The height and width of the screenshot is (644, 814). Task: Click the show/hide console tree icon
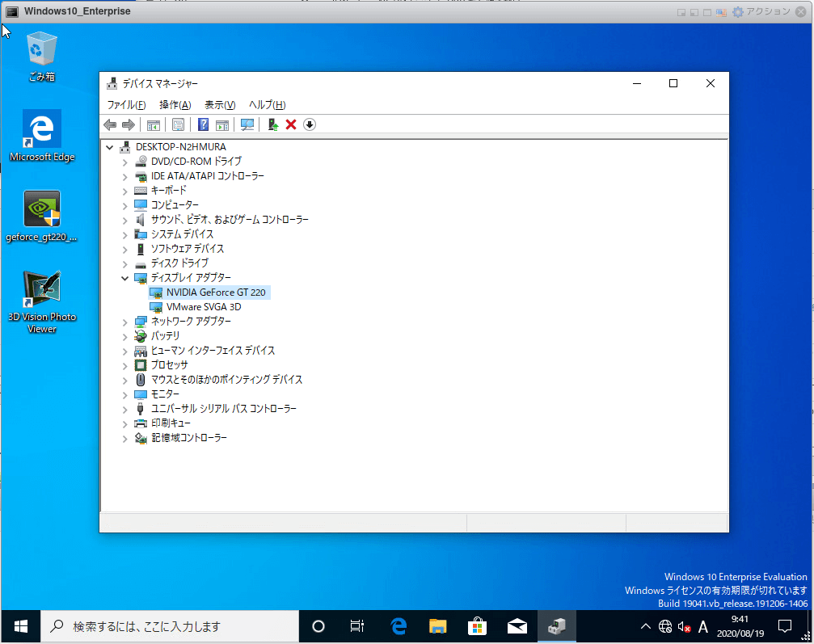pyautogui.click(x=153, y=124)
